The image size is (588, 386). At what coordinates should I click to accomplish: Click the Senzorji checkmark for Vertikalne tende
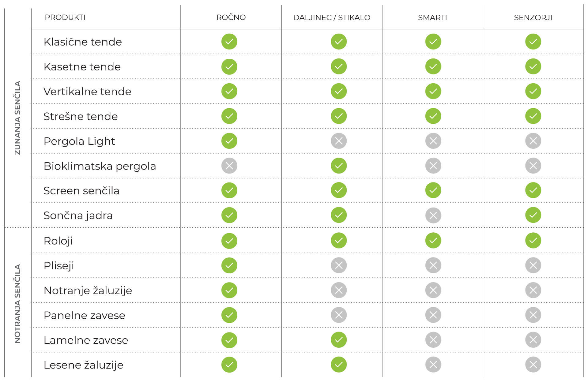(x=533, y=91)
